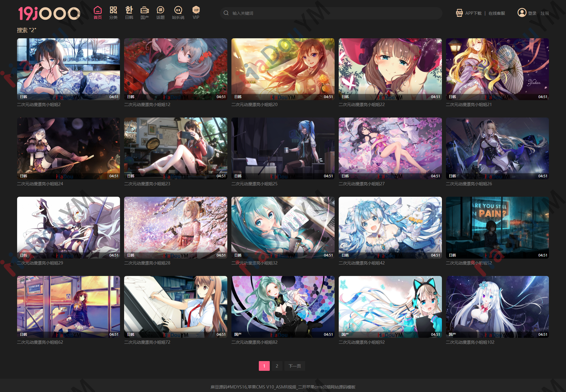The image size is (566, 392).
Task: Click title text 二次元动漫漂亮小姐姐26
Action: click(469, 184)
